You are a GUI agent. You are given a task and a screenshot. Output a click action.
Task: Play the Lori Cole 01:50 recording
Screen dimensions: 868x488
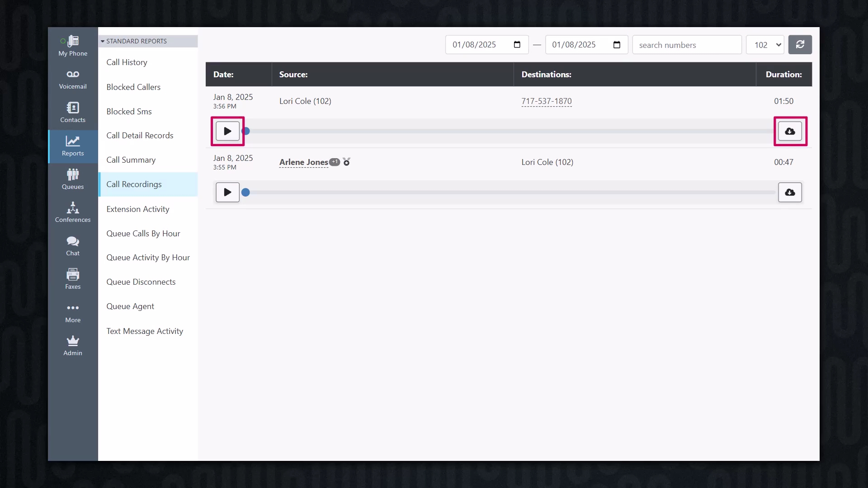click(x=227, y=131)
